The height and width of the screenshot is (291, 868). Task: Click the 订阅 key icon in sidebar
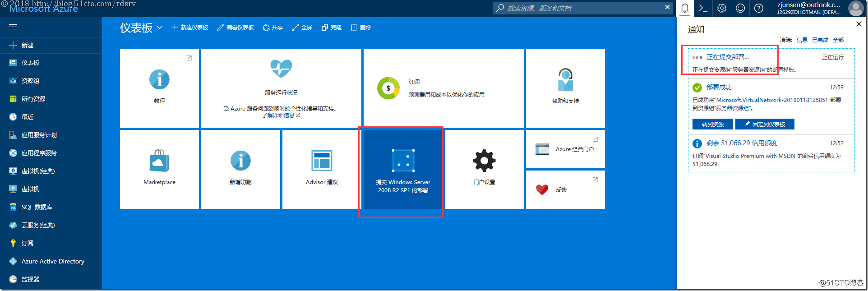13,243
